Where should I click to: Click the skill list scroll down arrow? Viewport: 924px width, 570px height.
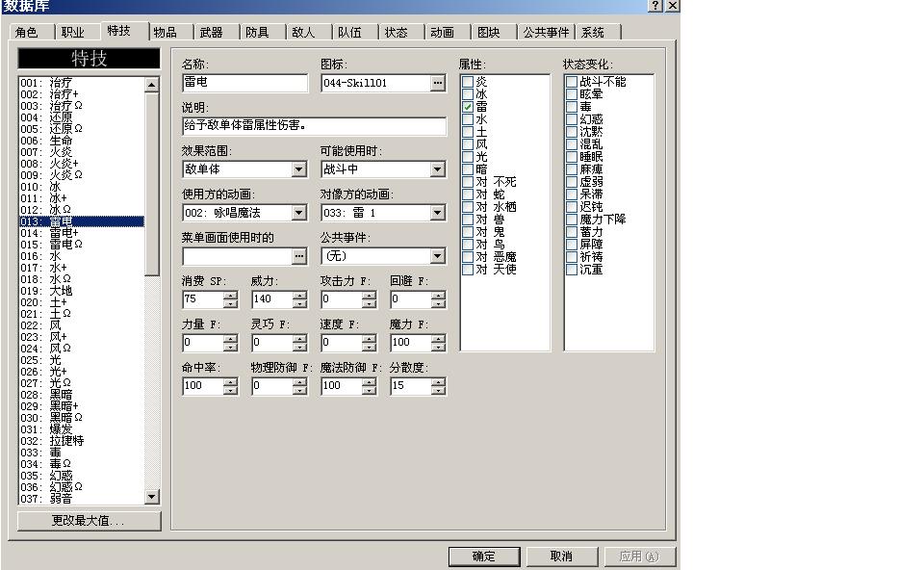click(x=151, y=497)
